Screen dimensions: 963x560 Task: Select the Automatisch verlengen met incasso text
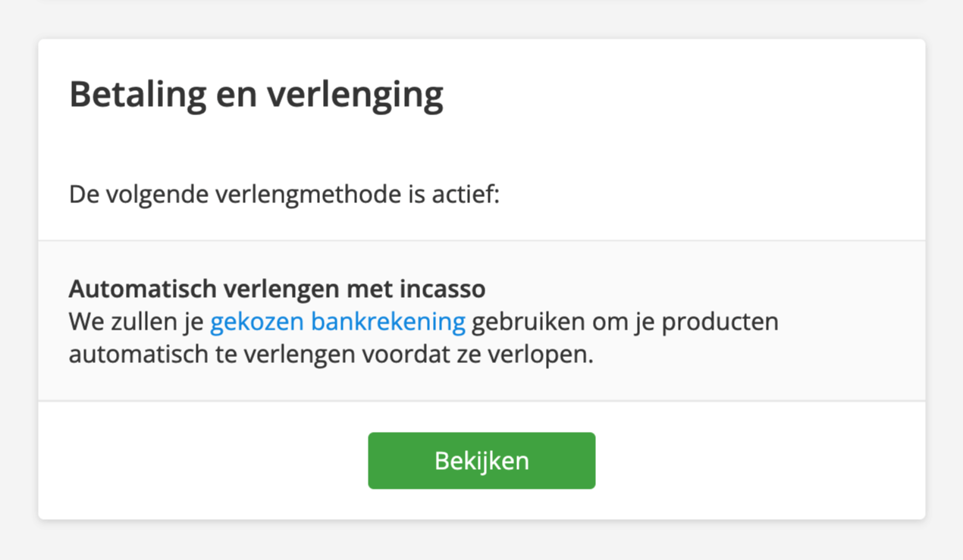(x=278, y=288)
